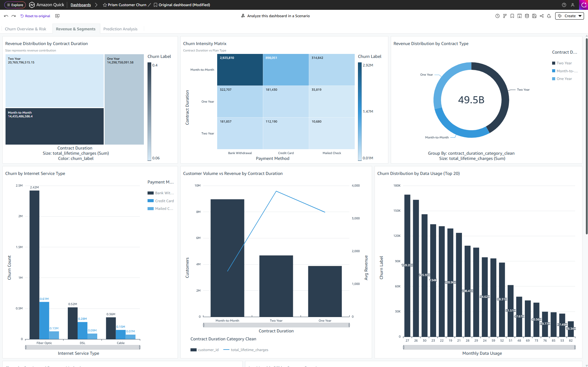Image resolution: width=588 pixels, height=367 pixels.
Task: Click the redo arrow icon
Action: (13, 16)
